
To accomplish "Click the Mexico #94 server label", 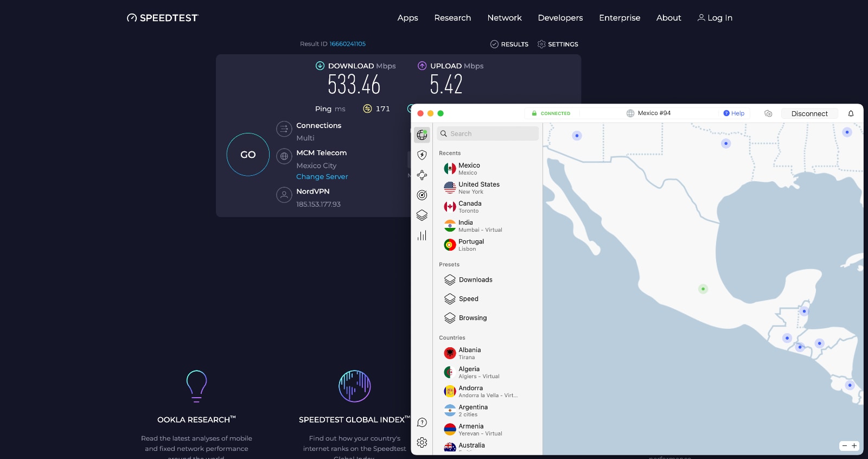I will point(648,113).
